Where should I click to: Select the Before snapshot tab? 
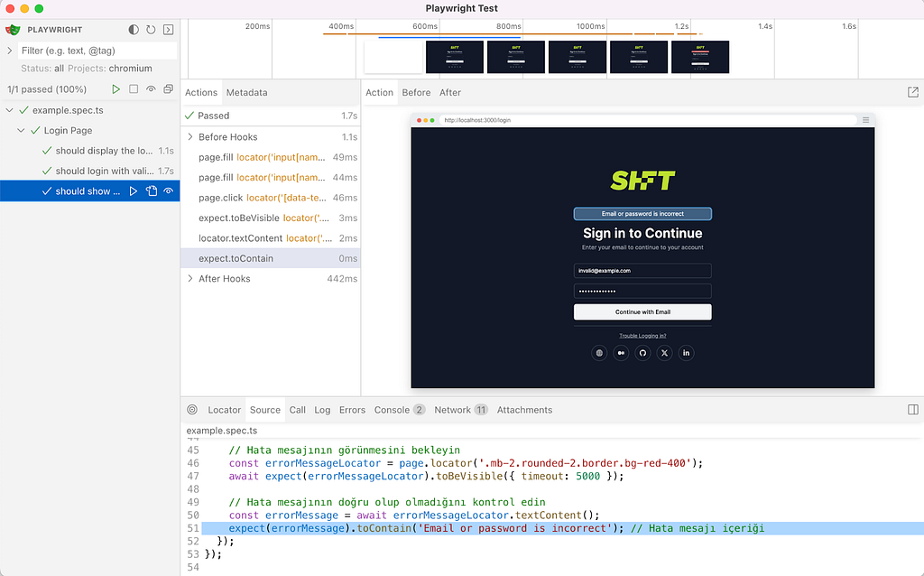416,93
